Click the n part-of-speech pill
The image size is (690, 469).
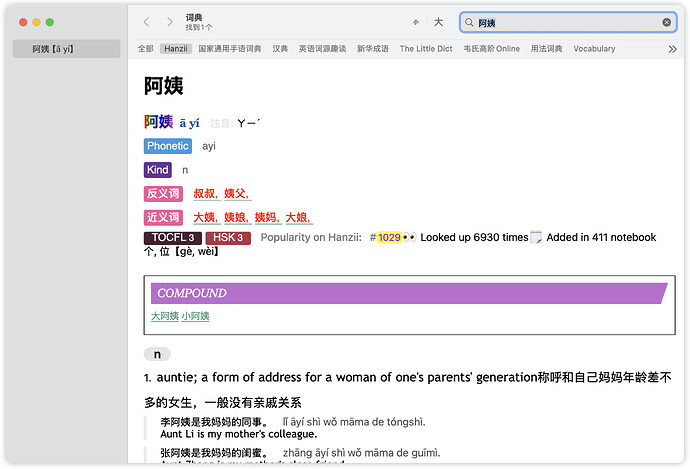coord(157,354)
